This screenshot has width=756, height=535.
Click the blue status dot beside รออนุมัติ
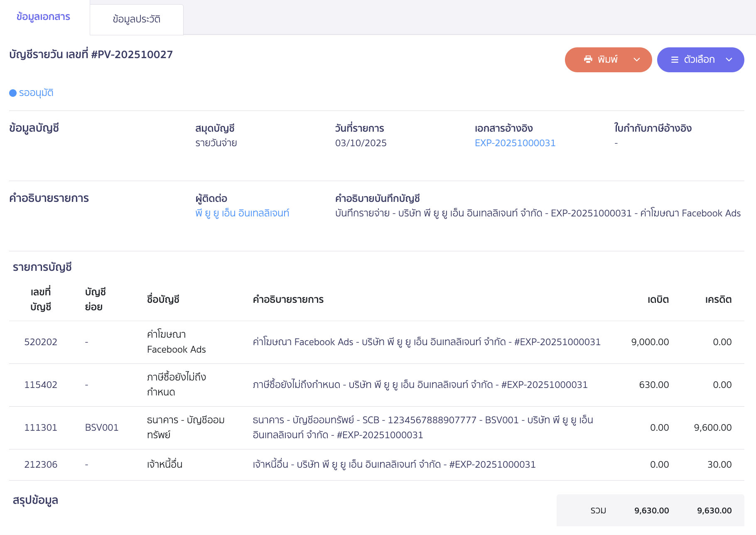13,93
